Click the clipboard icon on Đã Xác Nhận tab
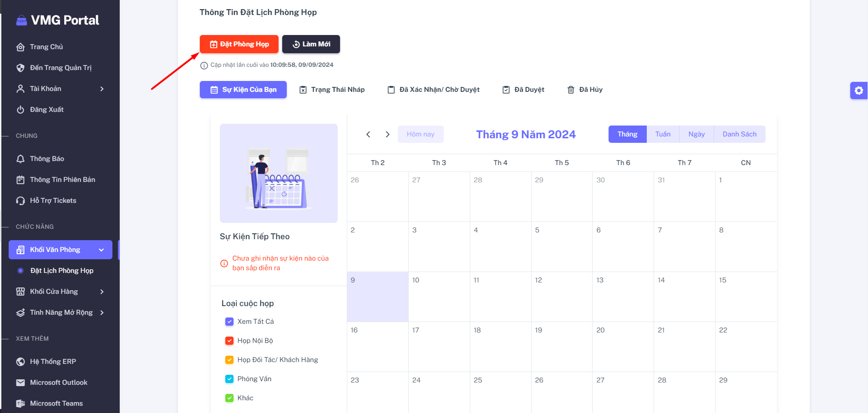Viewport: 868px width, 413px height. coord(391,90)
